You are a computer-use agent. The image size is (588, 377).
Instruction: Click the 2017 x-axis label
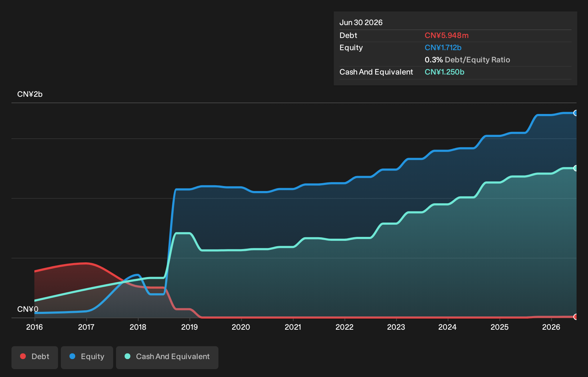86,327
